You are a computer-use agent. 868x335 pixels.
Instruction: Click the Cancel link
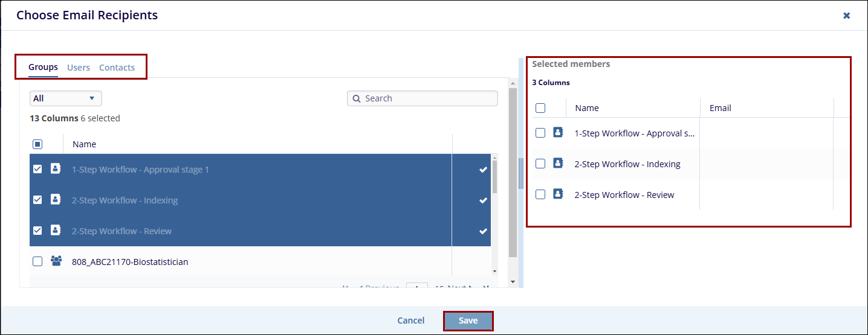coord(410,321)
